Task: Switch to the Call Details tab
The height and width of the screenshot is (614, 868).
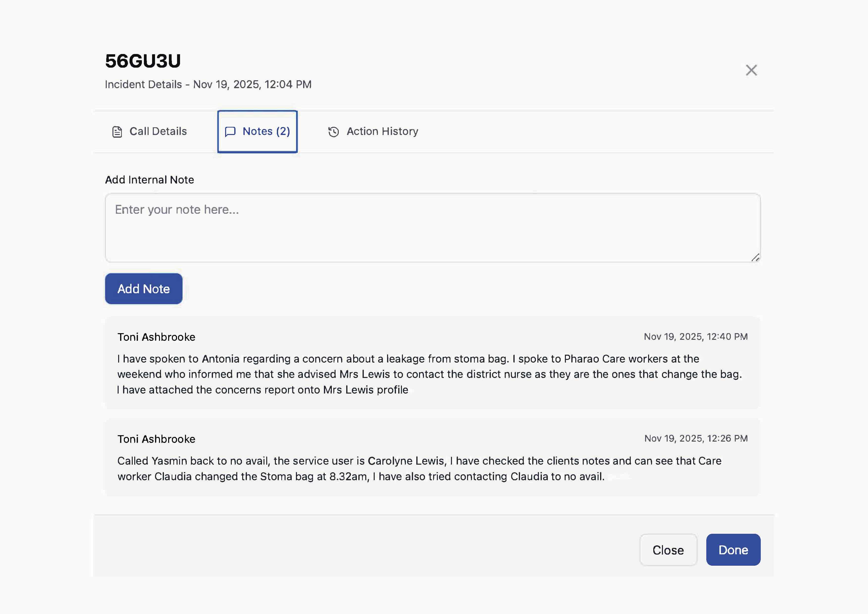Action: 158,131
